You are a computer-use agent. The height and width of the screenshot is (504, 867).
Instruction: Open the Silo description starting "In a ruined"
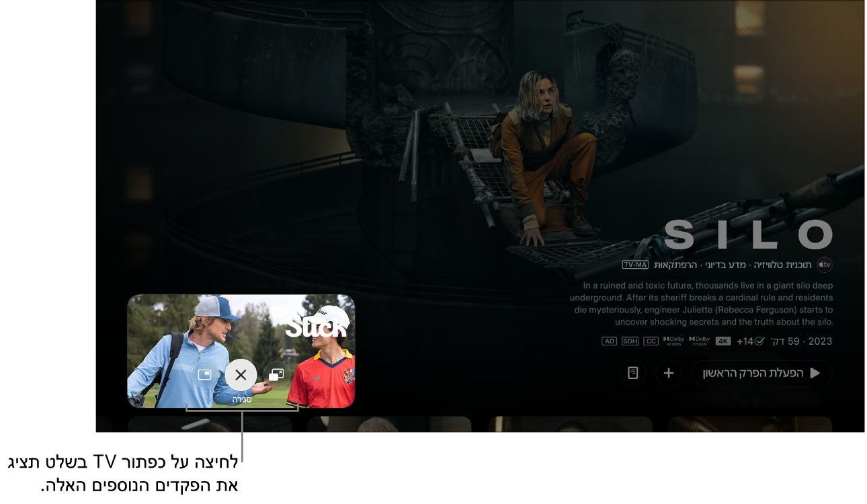pos(702,304)
